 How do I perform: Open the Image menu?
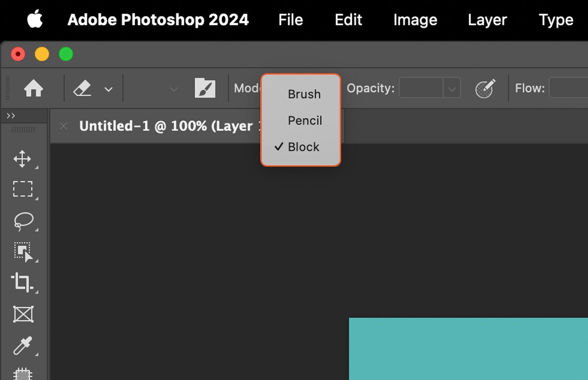coord(415,20)
